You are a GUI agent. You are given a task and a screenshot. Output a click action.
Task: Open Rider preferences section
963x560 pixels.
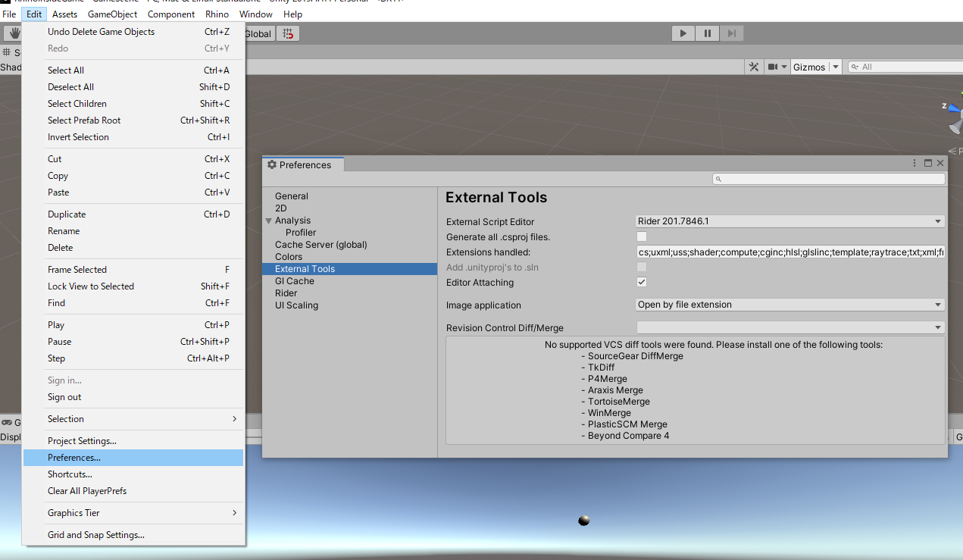286,293
